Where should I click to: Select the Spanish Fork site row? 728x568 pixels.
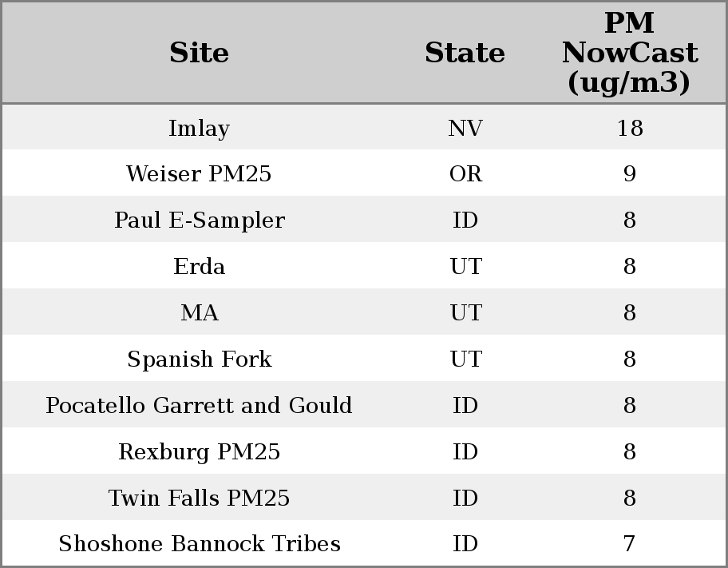point(199,359)
